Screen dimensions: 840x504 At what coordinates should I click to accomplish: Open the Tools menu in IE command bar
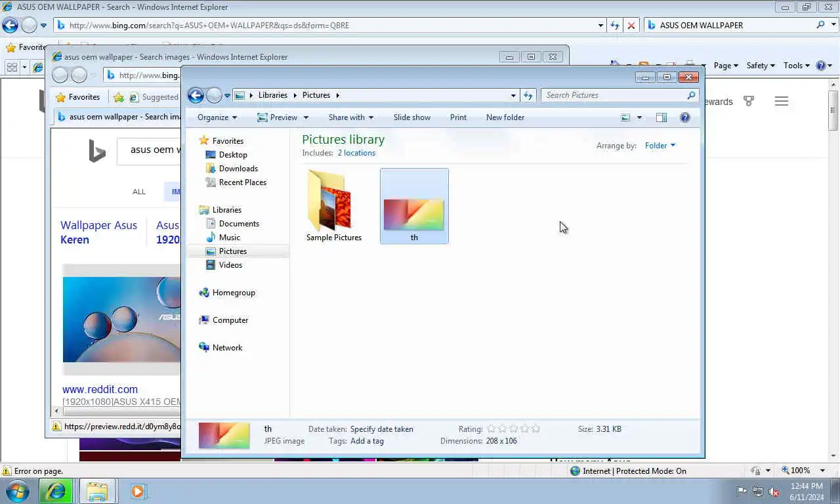(x=797, y=66)
